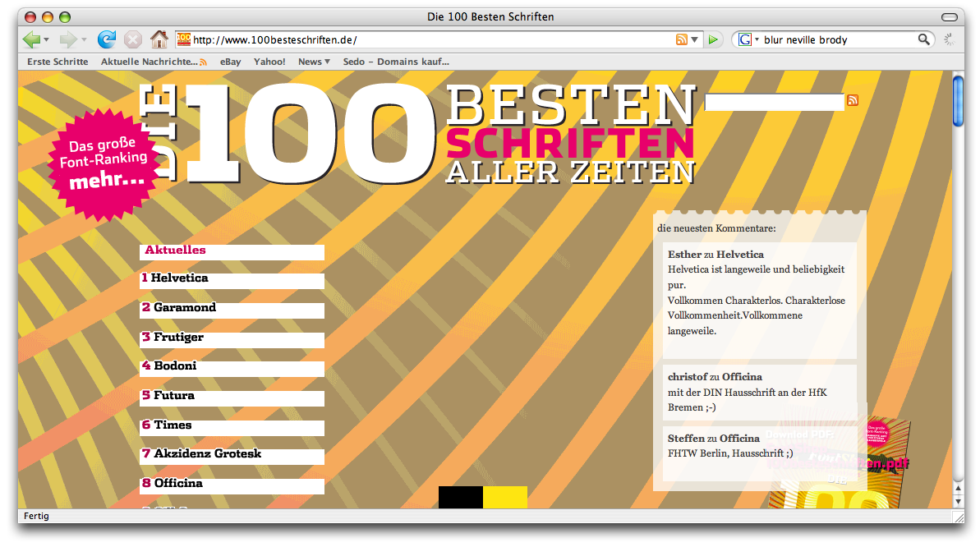Open the 1 Helvetica font entry
This screenshot has height=547, width=980.
click(232, 279)
